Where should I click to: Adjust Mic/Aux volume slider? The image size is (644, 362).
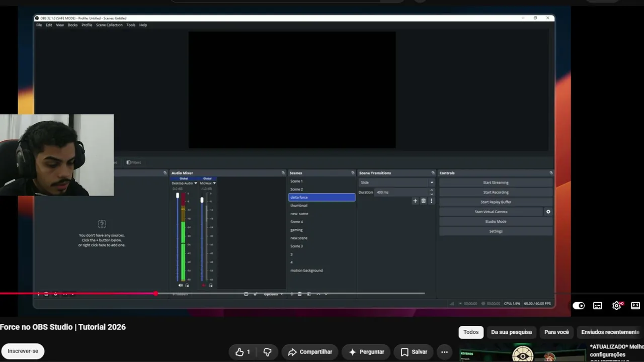(x=202, y=200)
